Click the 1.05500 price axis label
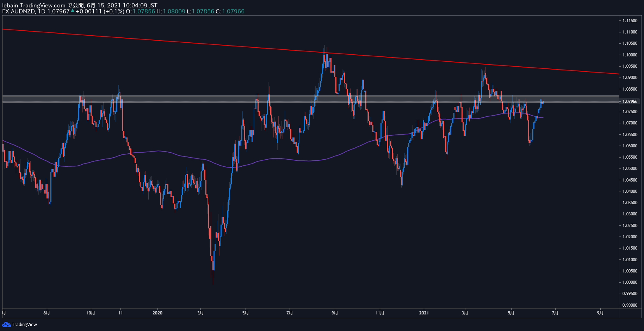The width and height of the screenshot is (644, 331). click(630, 157)
